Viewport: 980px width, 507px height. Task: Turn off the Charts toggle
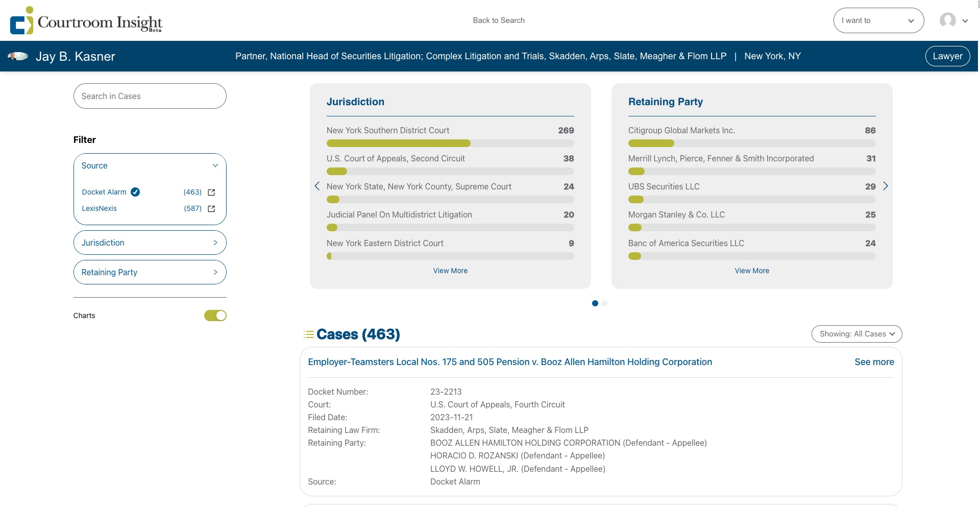(x=215, y=316)
